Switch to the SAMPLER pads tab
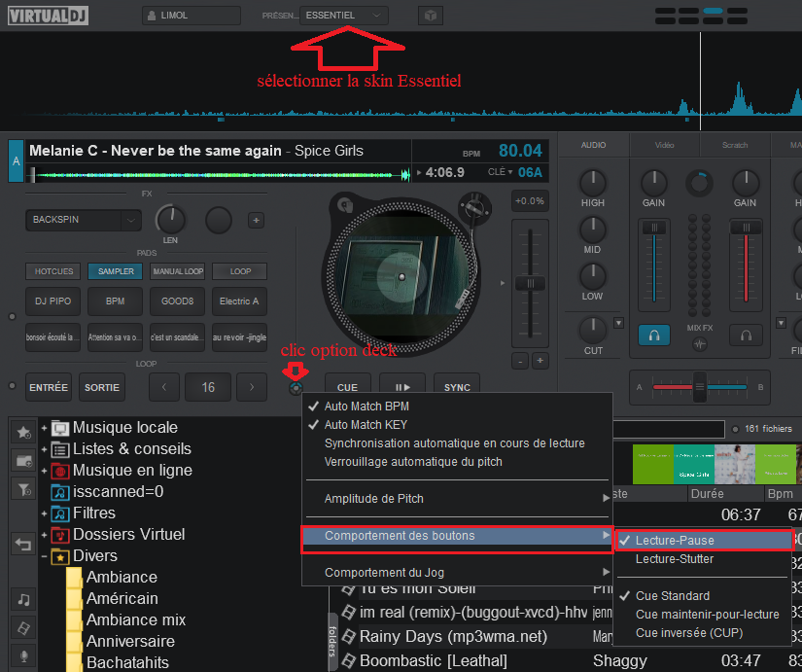 tap(116, 271)
